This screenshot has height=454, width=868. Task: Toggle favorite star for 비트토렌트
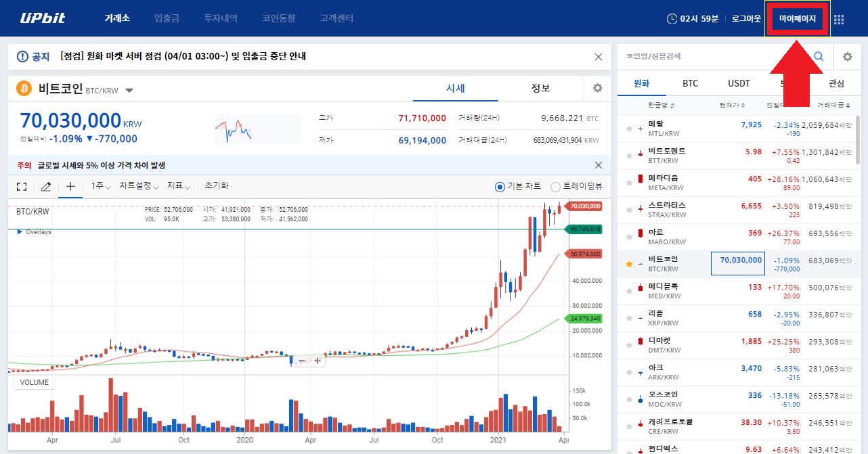tap(629, 156)
